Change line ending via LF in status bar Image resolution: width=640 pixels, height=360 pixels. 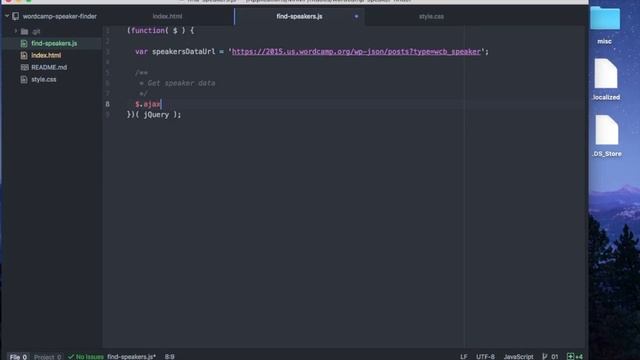pyautogui.click(x=464, y=357)
